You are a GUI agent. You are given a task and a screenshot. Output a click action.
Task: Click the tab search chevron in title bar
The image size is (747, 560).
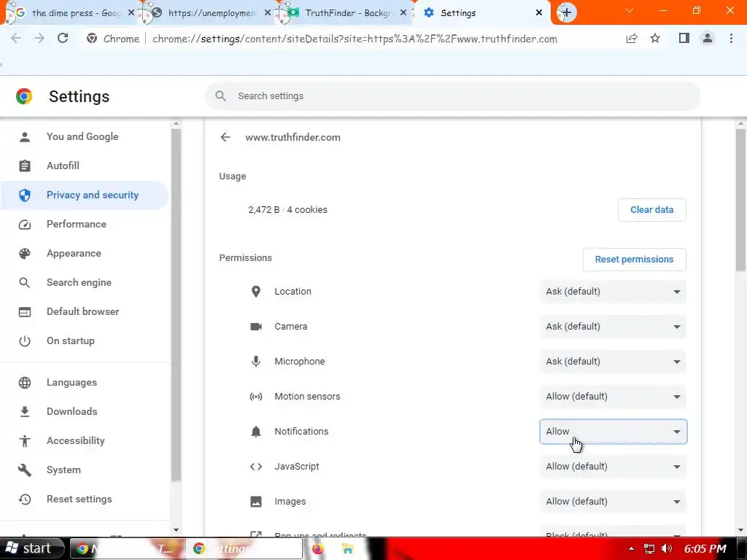(x=630, y=10)
